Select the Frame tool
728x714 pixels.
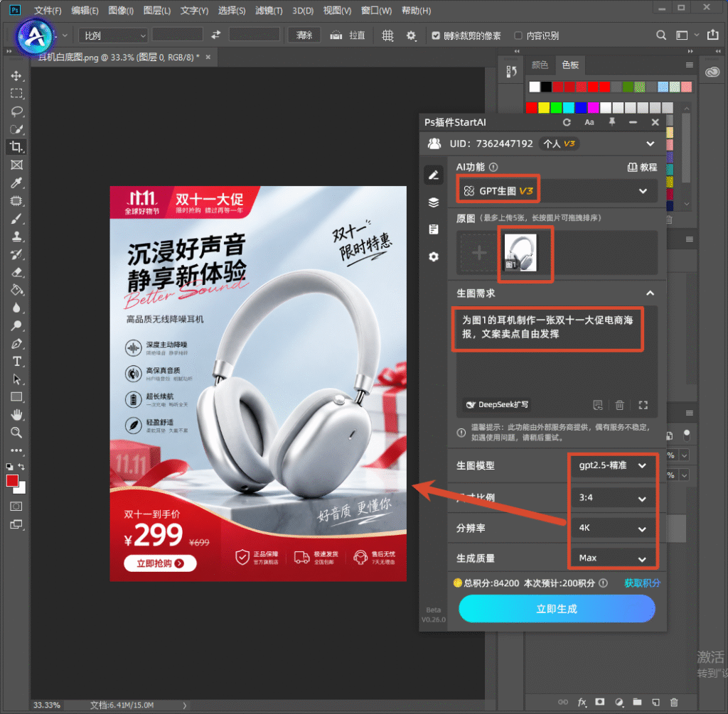16,165
